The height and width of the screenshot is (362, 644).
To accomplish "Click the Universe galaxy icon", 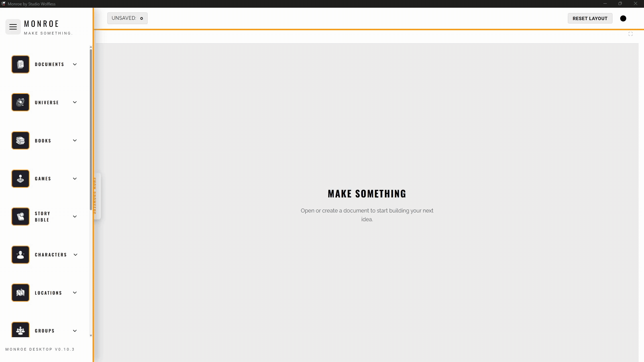I will coord(20,102).
